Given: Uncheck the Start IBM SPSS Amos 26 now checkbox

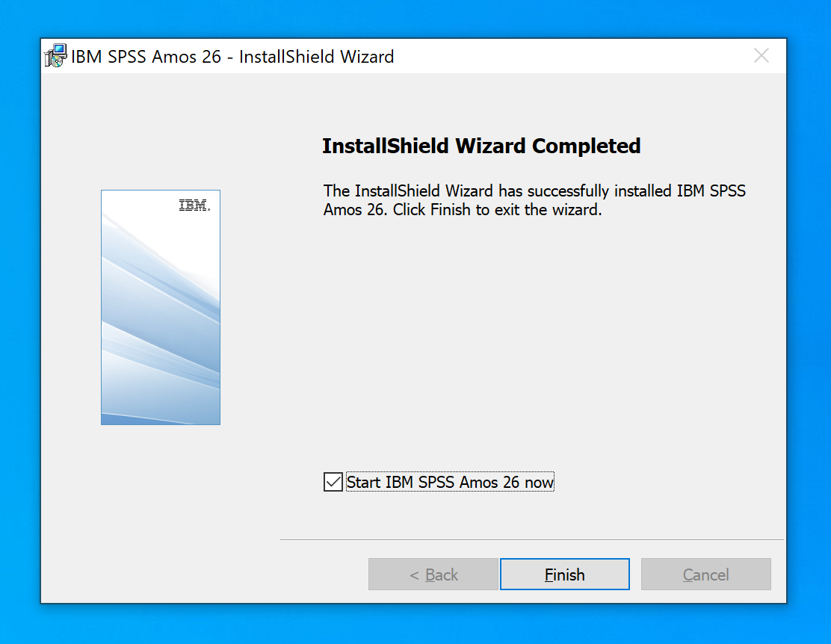Looking at the screenshot, I should click(x=333, y=482).
